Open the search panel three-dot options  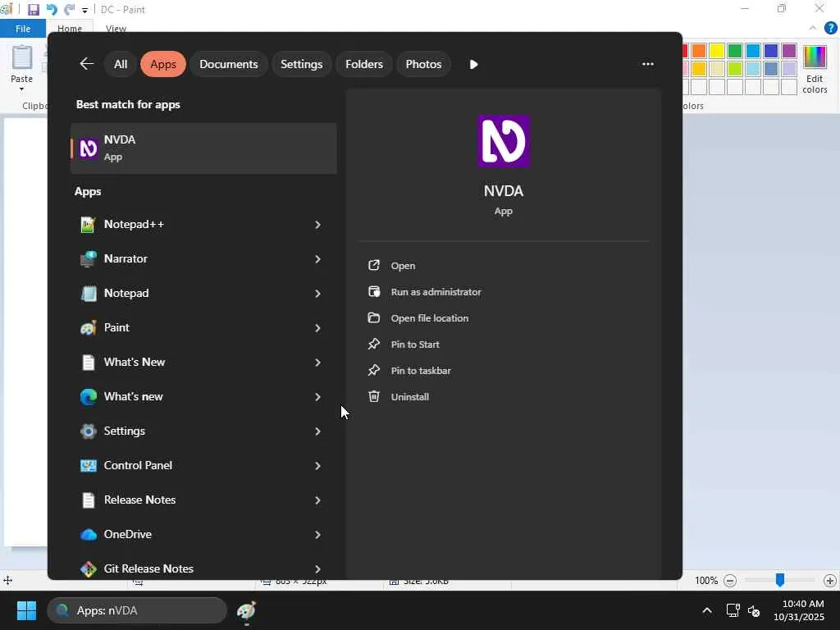(x=648, y=64)
